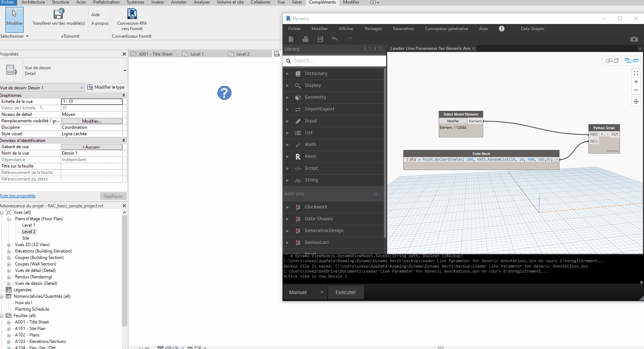Click the Revit view-switching icon beside Level 2 tab
Screen dimensions: 644x349
click(x=277, y=54)
